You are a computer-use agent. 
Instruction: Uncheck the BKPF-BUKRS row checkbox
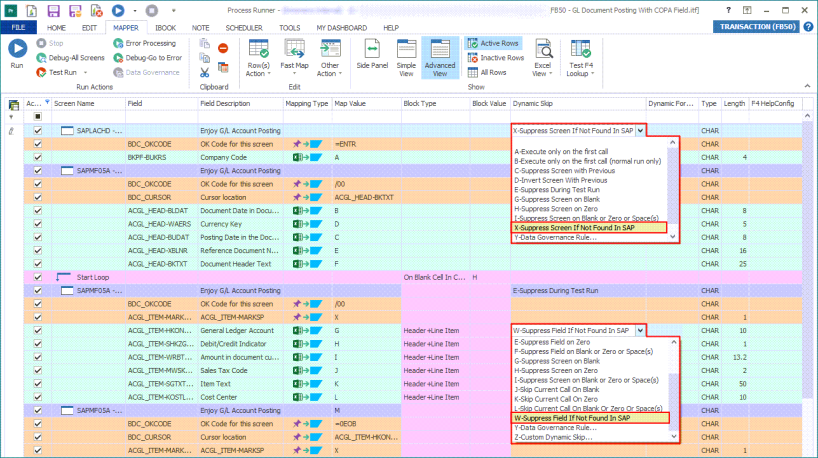click(38, 158)
